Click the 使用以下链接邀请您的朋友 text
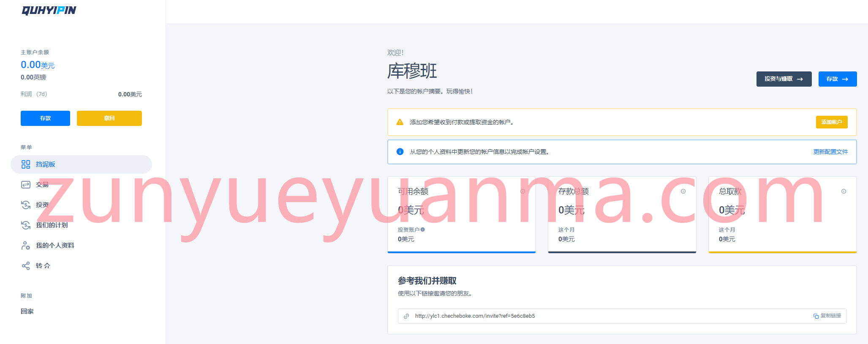This screenshot has height=344, width=868. coord(435,293)
